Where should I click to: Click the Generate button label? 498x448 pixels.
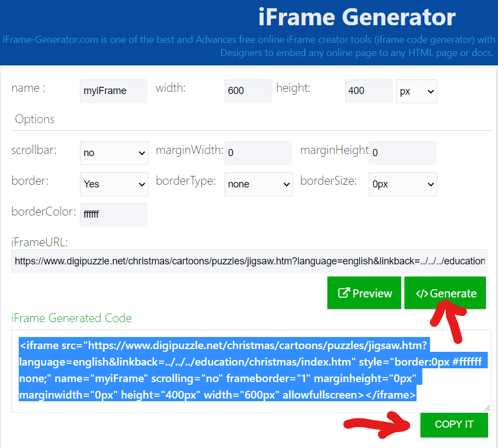click(453, 293)
